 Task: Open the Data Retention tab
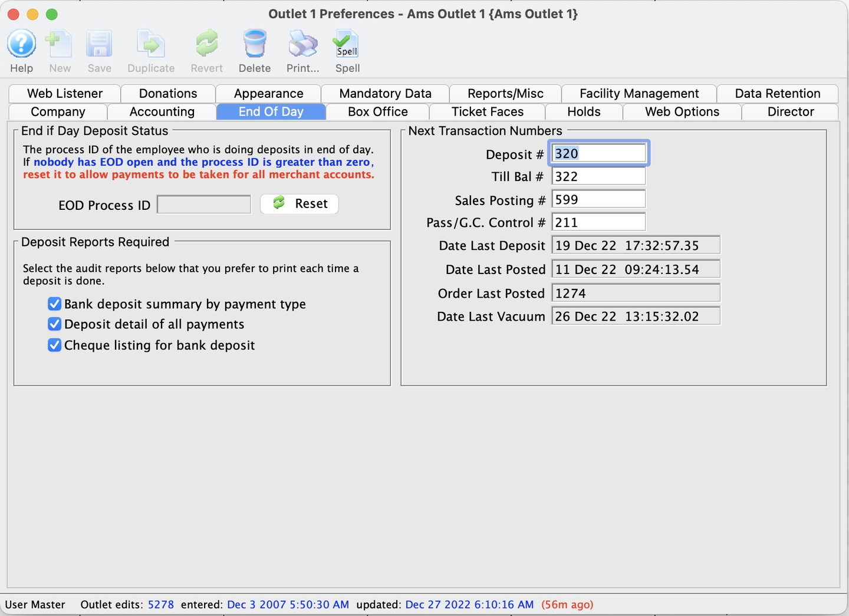coord(778,94)
